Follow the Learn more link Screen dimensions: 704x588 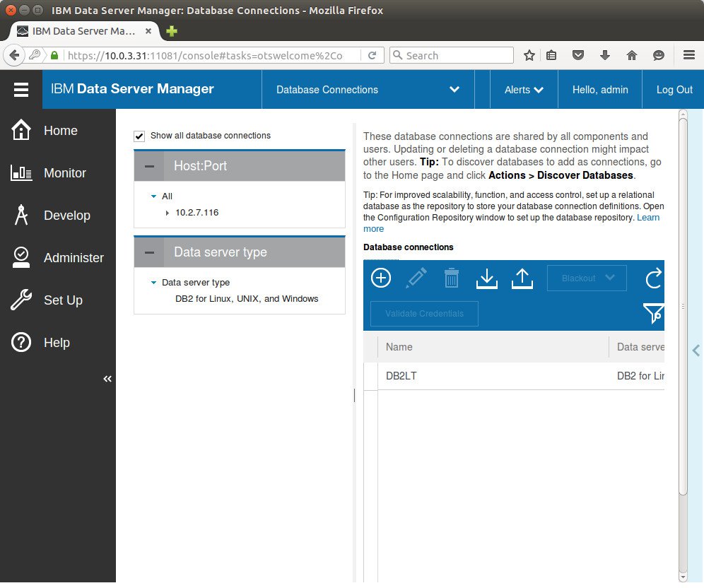click(x=648, y=218)
